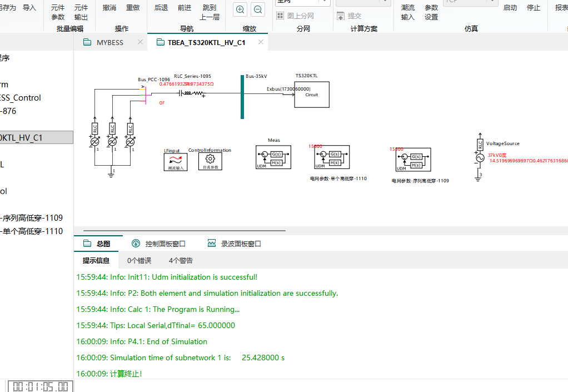
Task: Open the dropdown above 图上分网
Action: click(x=303, y=2)
